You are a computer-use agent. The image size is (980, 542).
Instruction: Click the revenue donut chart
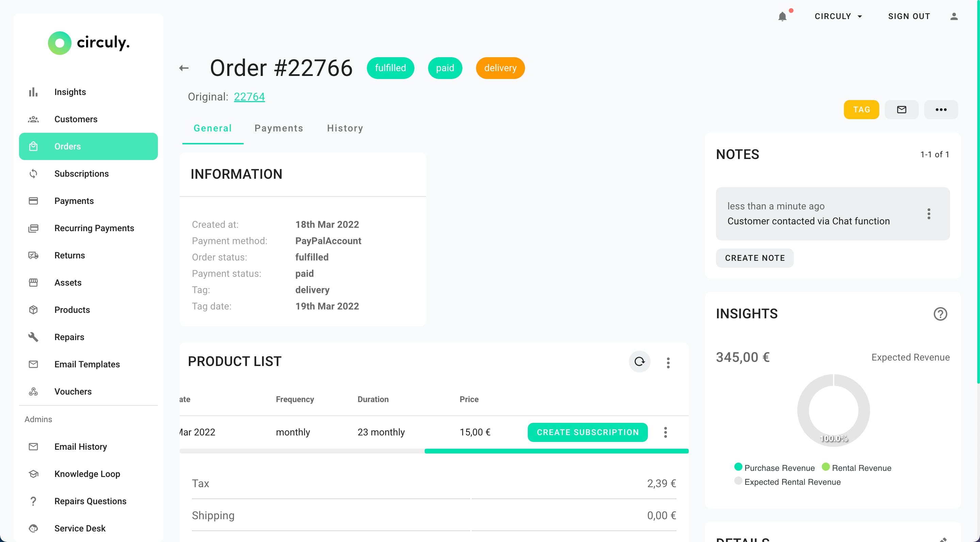tap(833, 410)
